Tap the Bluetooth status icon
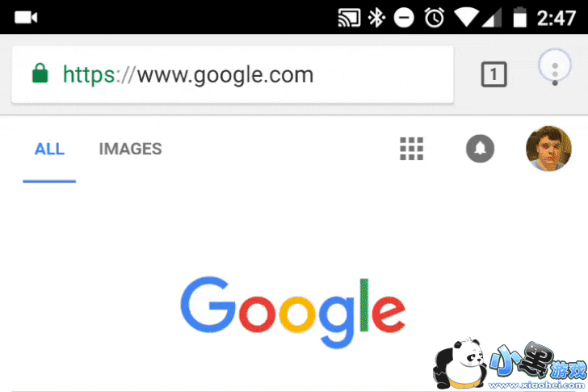588x392 pixels. point(376,18)
